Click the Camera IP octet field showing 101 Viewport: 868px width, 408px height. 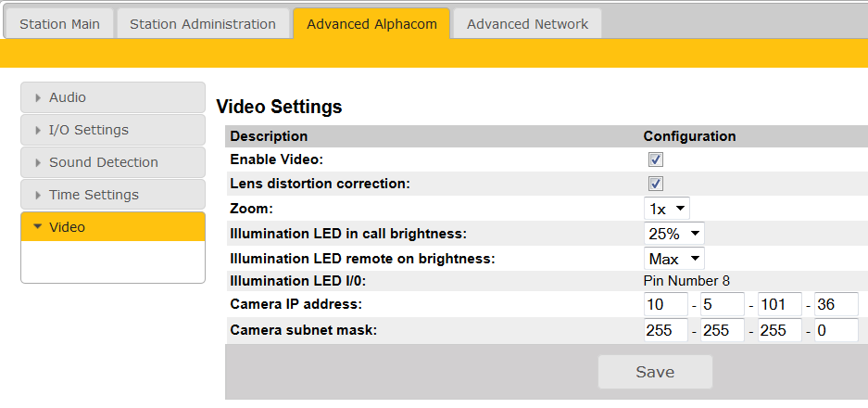779,304
